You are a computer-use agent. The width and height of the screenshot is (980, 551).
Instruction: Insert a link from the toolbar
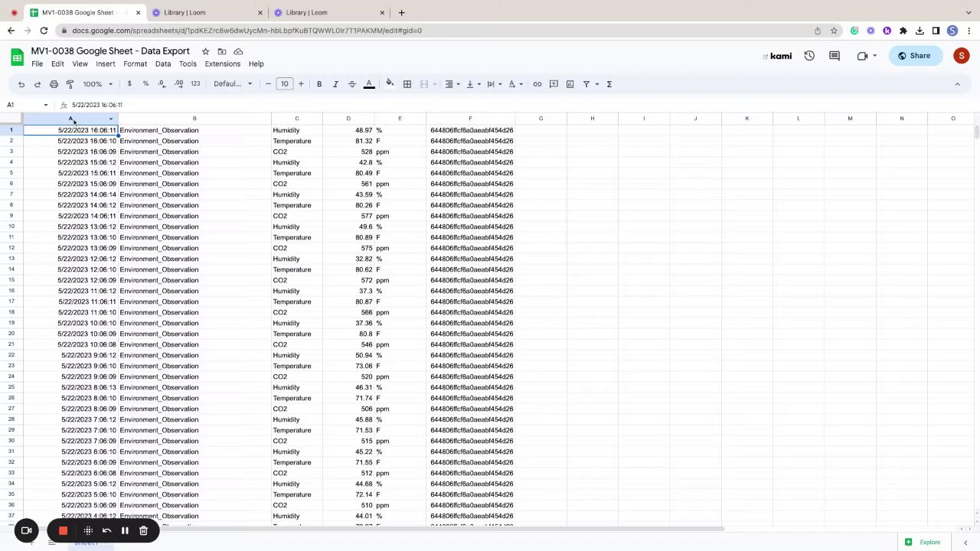(x=537, y=84)
